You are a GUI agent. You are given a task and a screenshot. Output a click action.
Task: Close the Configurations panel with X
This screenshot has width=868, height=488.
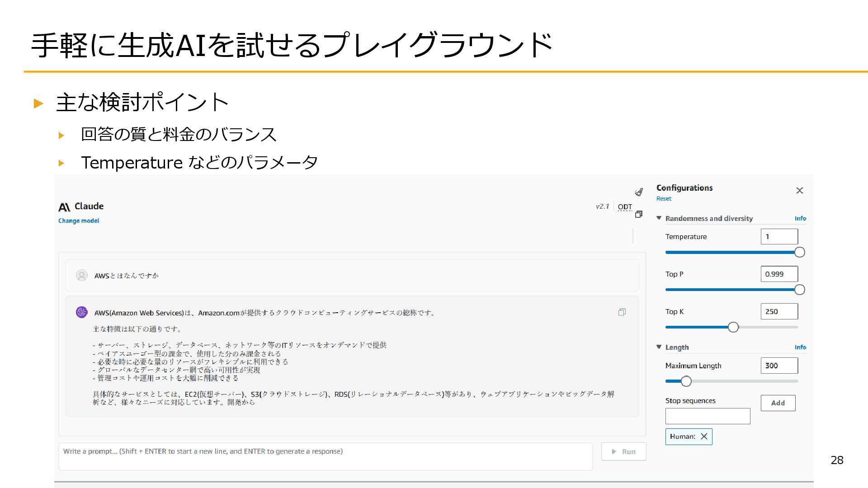click(x=799, y=191)
